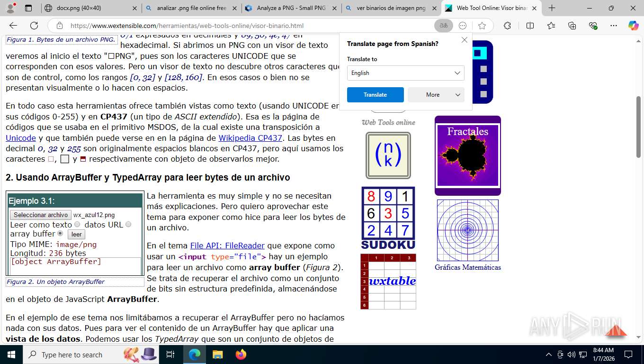Screen dimensions: 644x364
Task: Launch Firefox from taskbar
Action: [241, 355]
